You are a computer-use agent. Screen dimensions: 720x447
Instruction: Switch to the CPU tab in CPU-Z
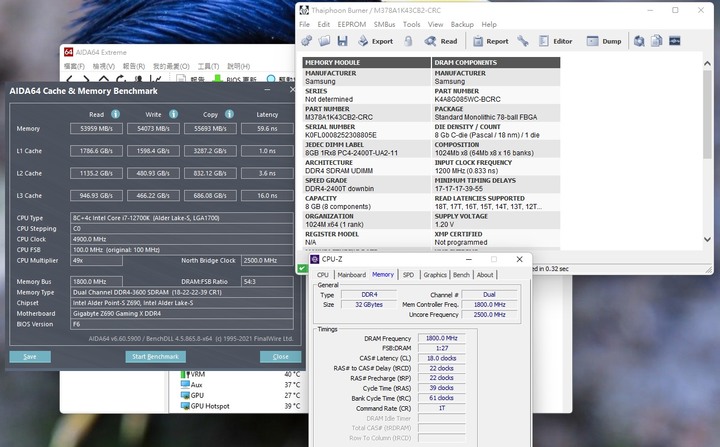click(x=323, y=275)
